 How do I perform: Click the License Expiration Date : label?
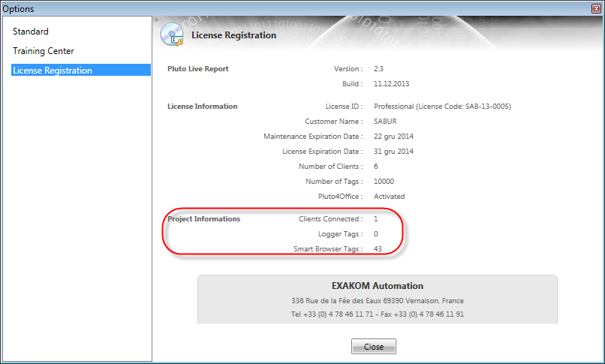323,152
